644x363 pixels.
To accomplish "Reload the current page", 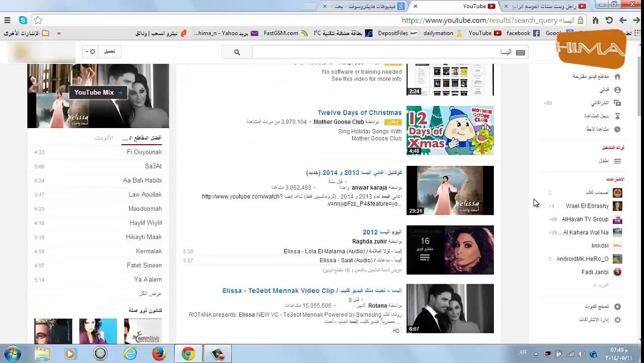I will point(609,20).
